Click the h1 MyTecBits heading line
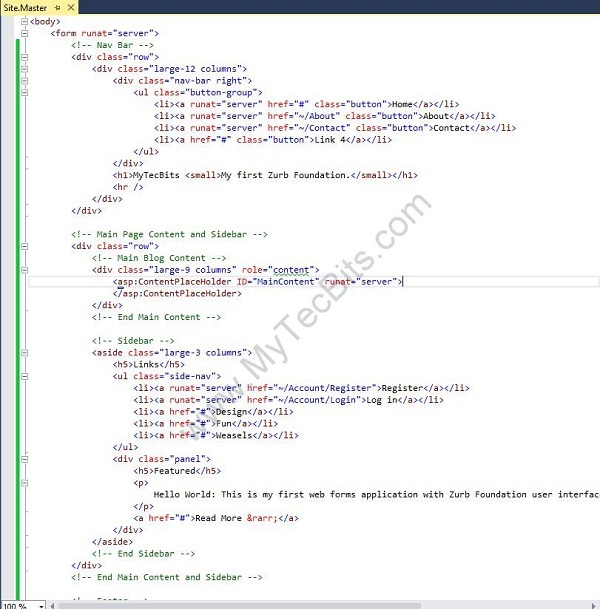The width and height of the screenshot is (600, 609). tap(265, 175)
